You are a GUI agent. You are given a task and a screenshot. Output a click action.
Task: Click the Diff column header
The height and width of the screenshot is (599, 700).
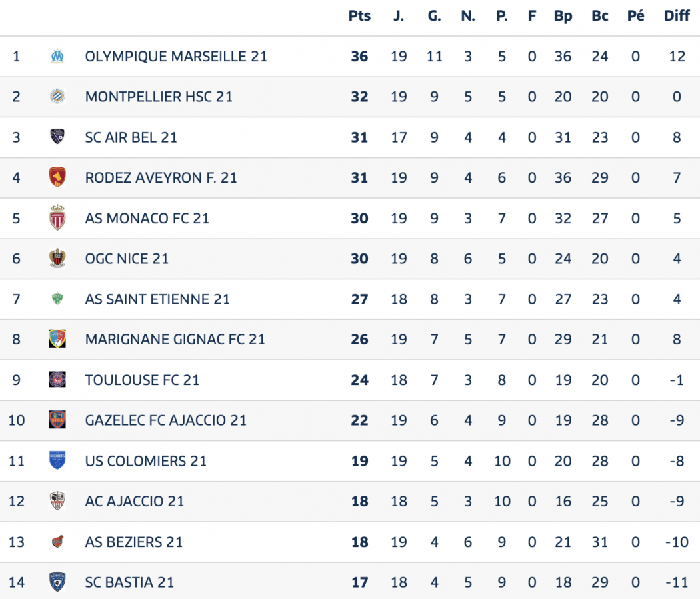click(677, 17)
